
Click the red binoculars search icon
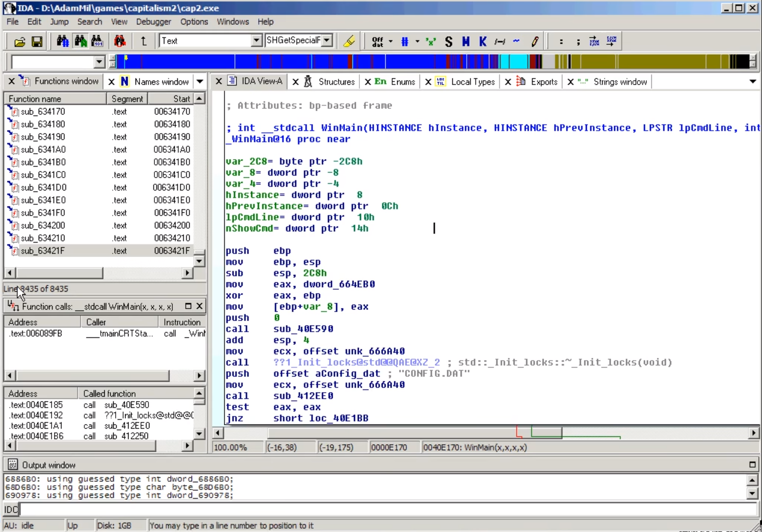click(120, 41)
